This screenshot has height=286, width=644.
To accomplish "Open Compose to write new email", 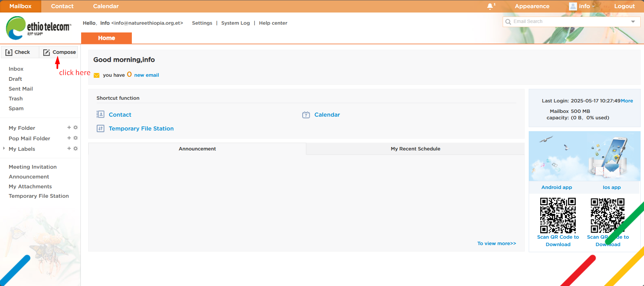I will 59,52.
